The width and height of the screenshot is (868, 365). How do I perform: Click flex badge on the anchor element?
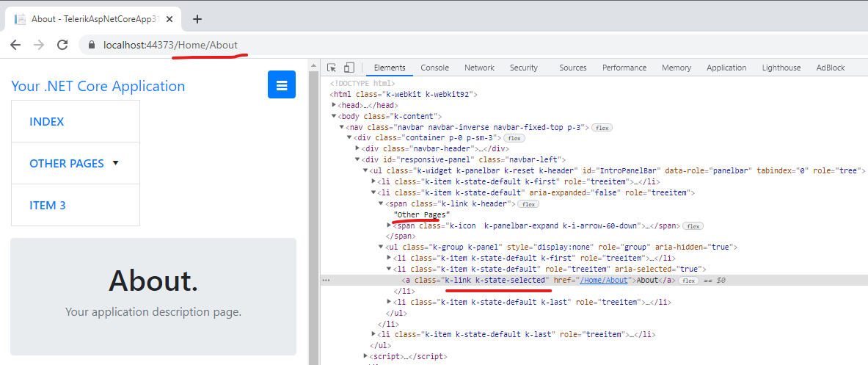point(689,281)
